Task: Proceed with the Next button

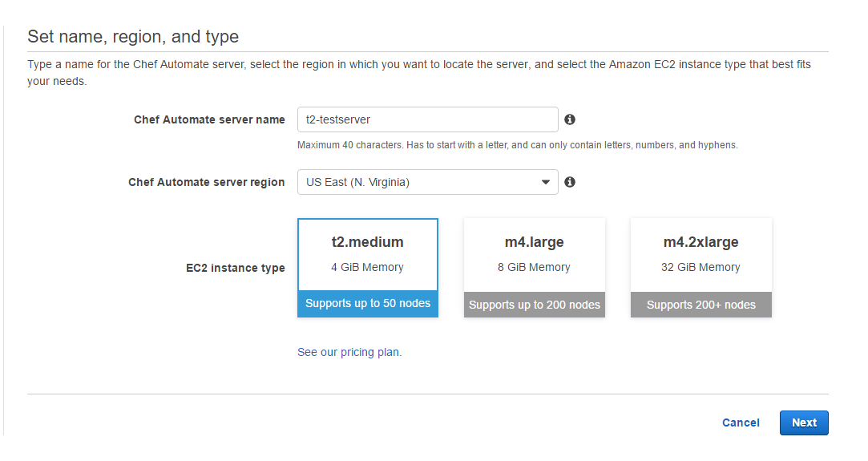Action: [x=804, y=423]
